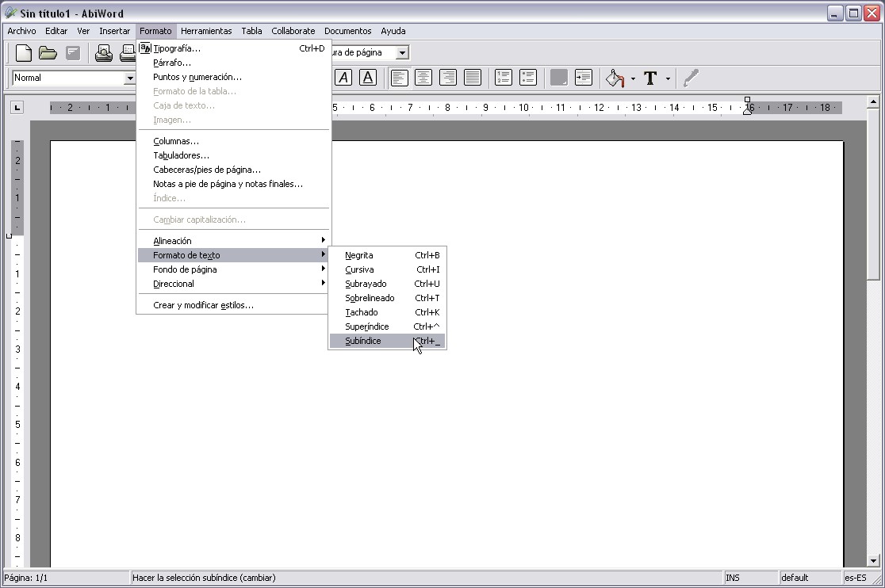Image resolution: width=885 pixels, height=588 pixels.
Task: Toggle italic with the slanted A icon
Action: [343, 78]
